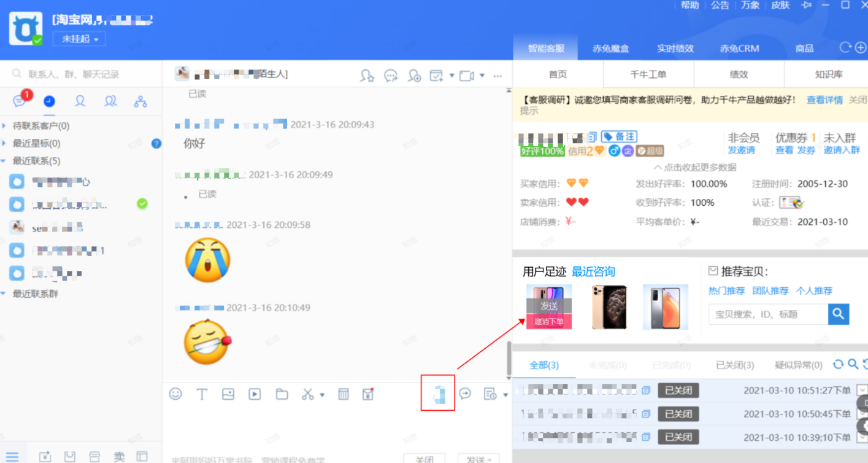Click 点击收起更多数据 to collapse details
Image resolution: width=868 pixels, height=463 pixels.
[695, 167]
